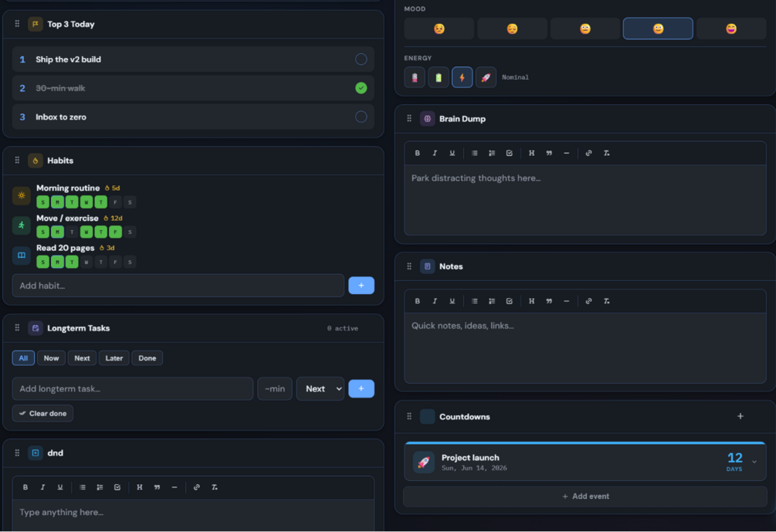Open the Next priority dropdown
The width and height of the screenshot is (776, 532).
tap(320, 388)
